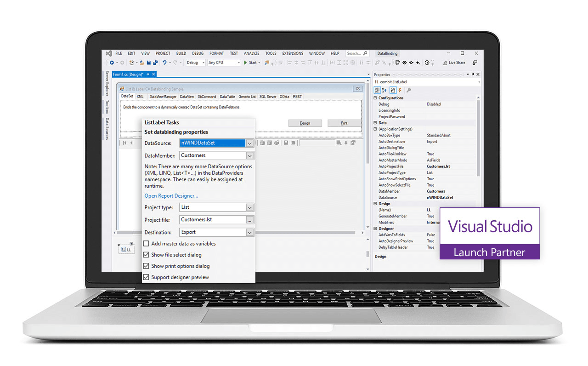Click the LL component in the component tray
The width and height of the screenshot is (588, 366).
click(126, 250)
